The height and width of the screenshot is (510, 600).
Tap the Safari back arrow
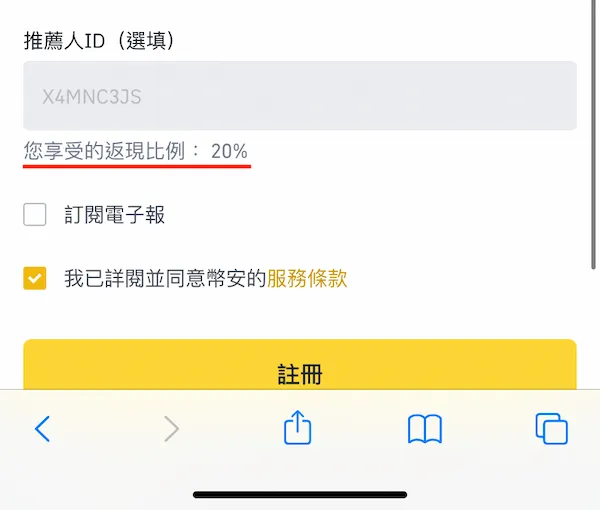(x=42, y=429)
